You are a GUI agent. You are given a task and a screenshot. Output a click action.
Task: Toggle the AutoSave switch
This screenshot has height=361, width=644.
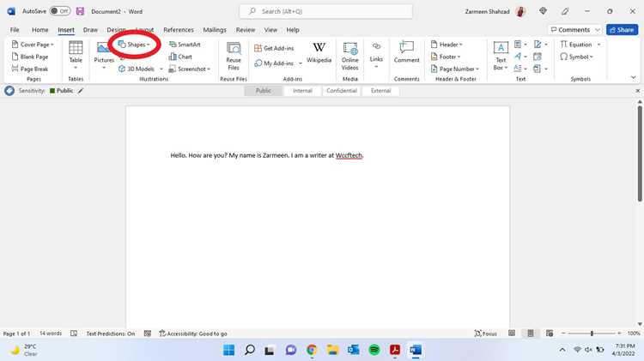60,11
